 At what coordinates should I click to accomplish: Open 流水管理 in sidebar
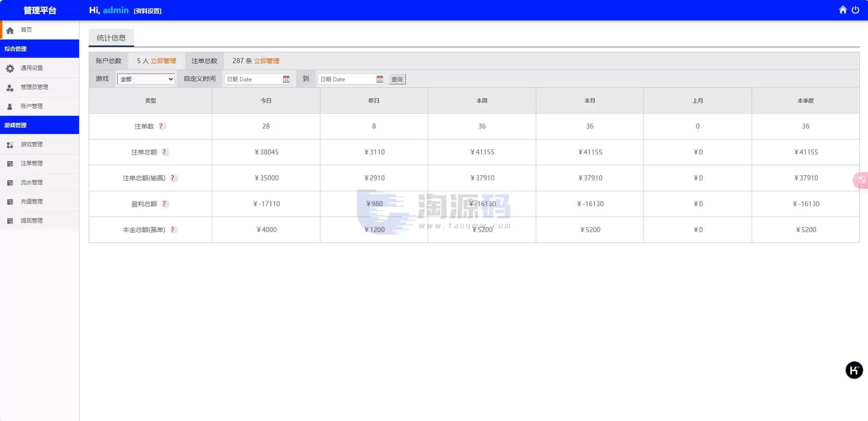40,183
